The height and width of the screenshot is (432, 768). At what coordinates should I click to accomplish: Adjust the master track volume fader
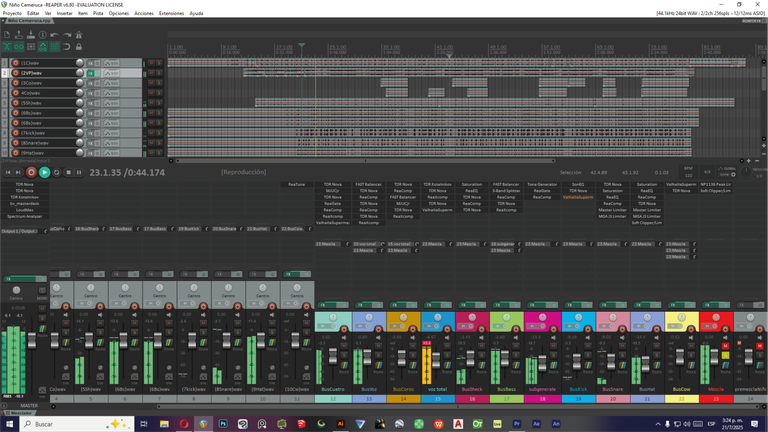pyautogui.click(x=32, y=341)
